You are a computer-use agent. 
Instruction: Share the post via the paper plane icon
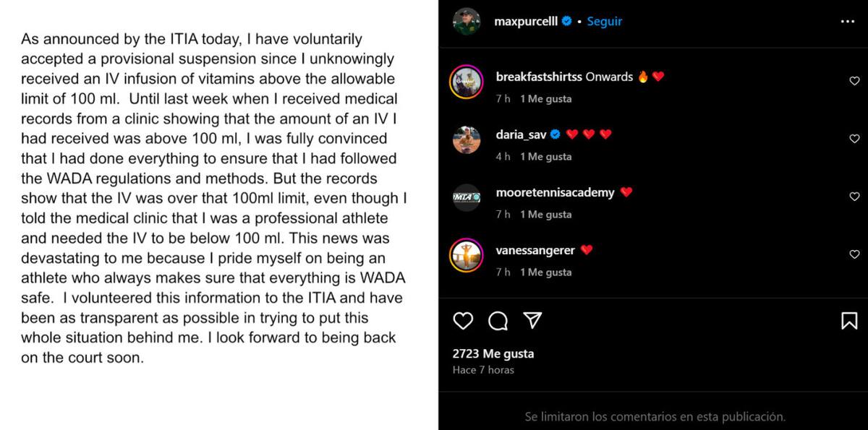coord(532,320)
